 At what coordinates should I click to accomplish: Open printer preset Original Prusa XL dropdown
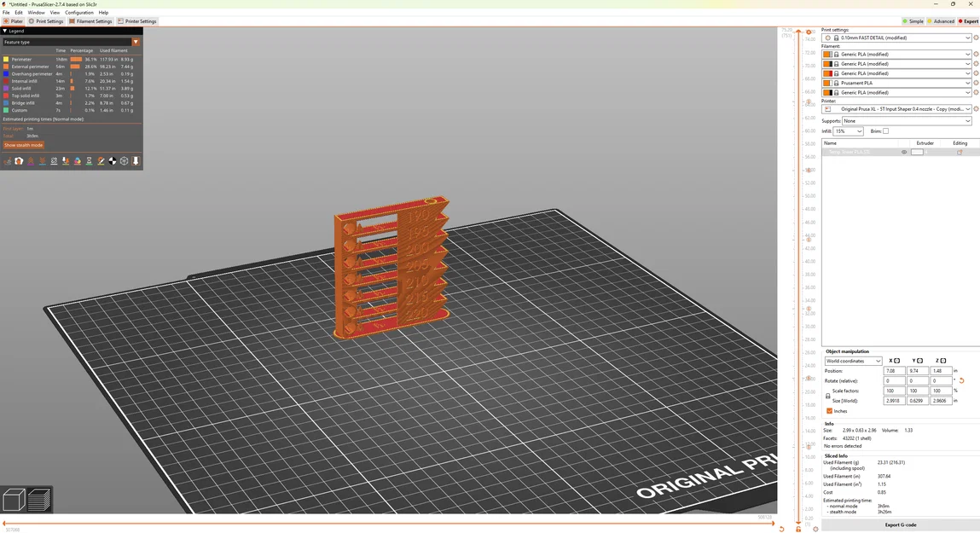point(896,108)
